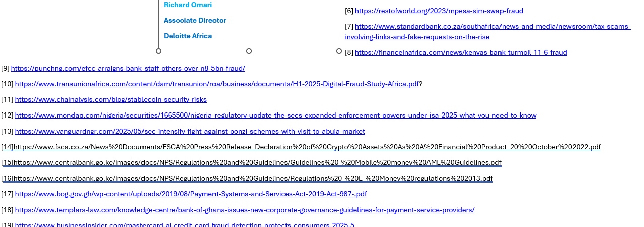Open the Vanguard Ponzi schemes article link

point(190,132)
